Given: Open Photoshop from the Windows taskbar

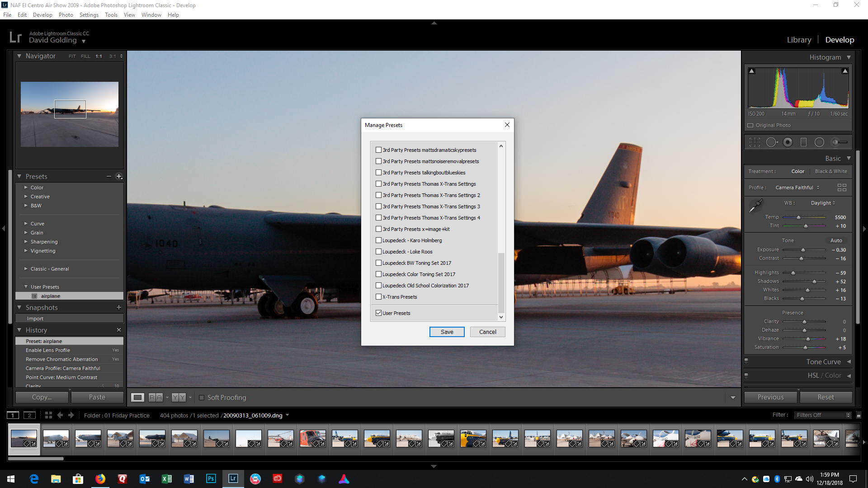Looking at the screenshot, I should (211, 479).
